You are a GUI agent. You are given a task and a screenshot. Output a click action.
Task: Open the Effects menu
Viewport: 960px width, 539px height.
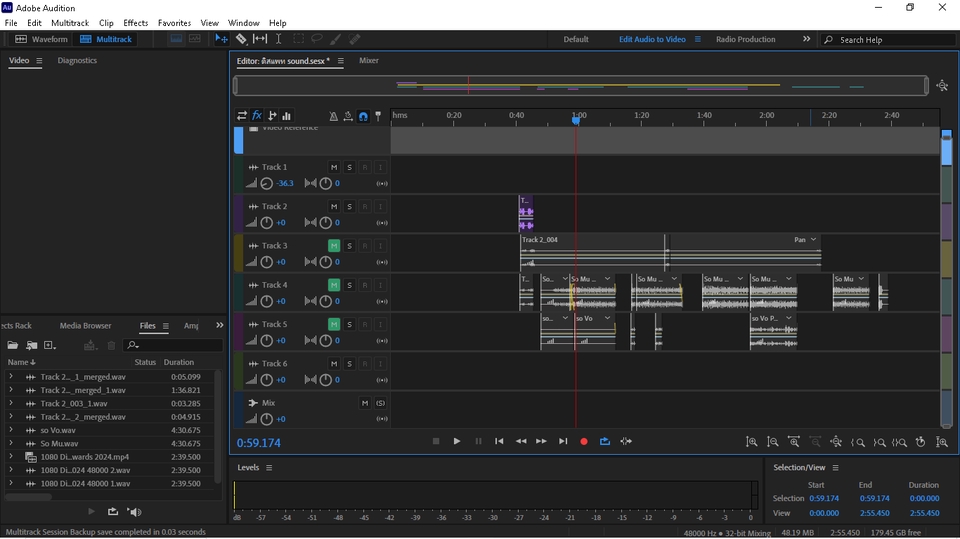pyautogui.click(x=135, y=23)
